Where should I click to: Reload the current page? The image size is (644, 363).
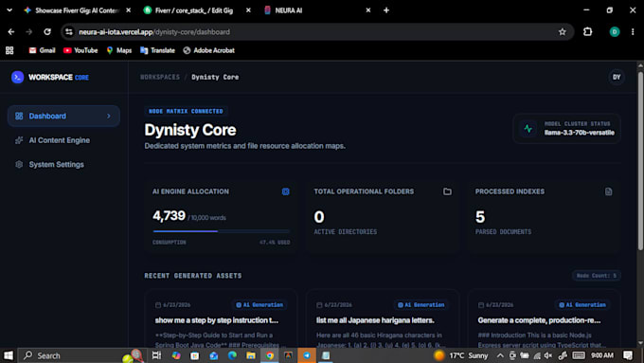click(47, 31)
